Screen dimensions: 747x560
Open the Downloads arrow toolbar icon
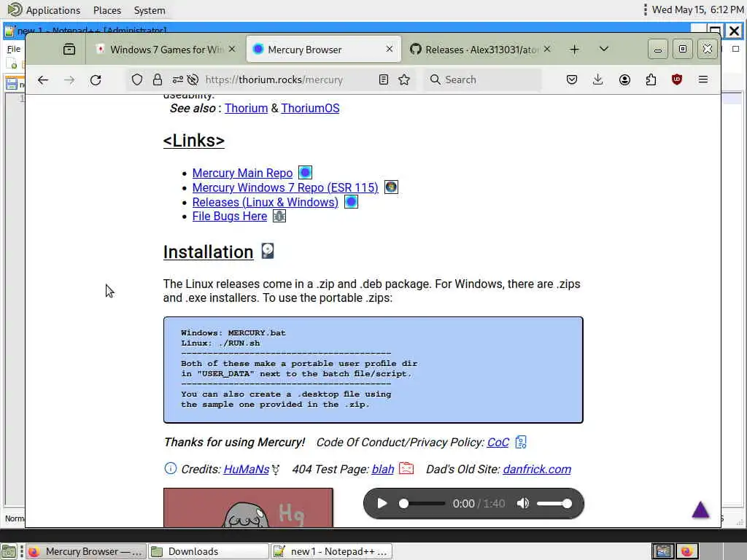pyautogui.click(x=598, y=79)
